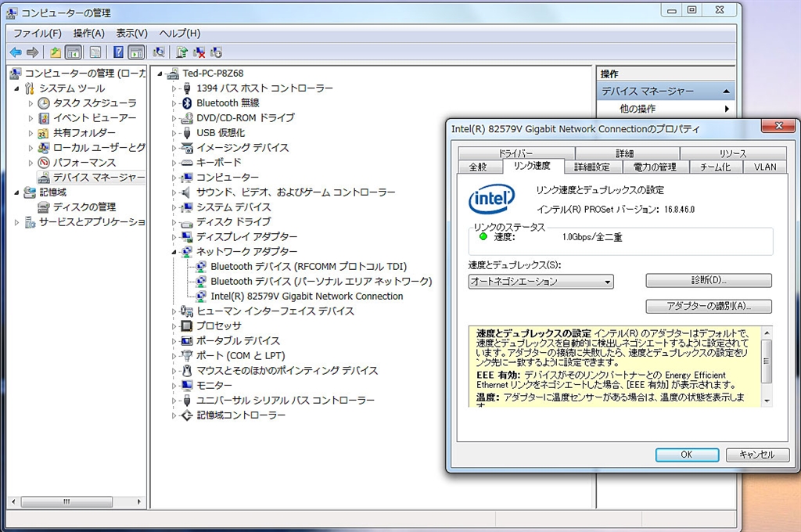Open the 操作(A) menu
801x532 pixels.
pyautogui.click(x=89, y=33)
